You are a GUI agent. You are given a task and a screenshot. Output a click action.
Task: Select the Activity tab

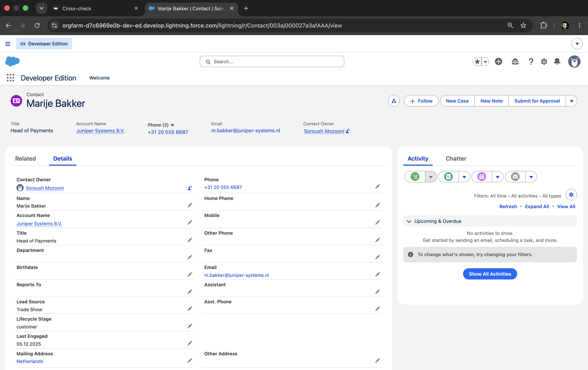(418, 159)
